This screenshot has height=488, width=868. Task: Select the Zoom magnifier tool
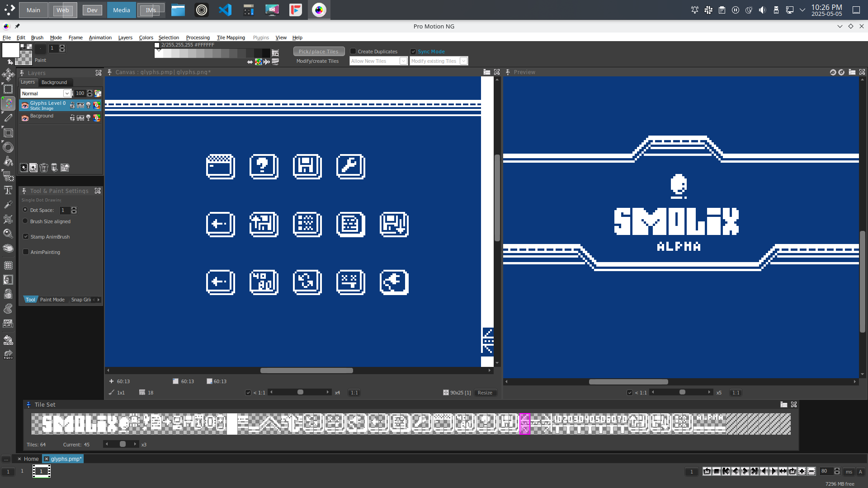[8, 234]
